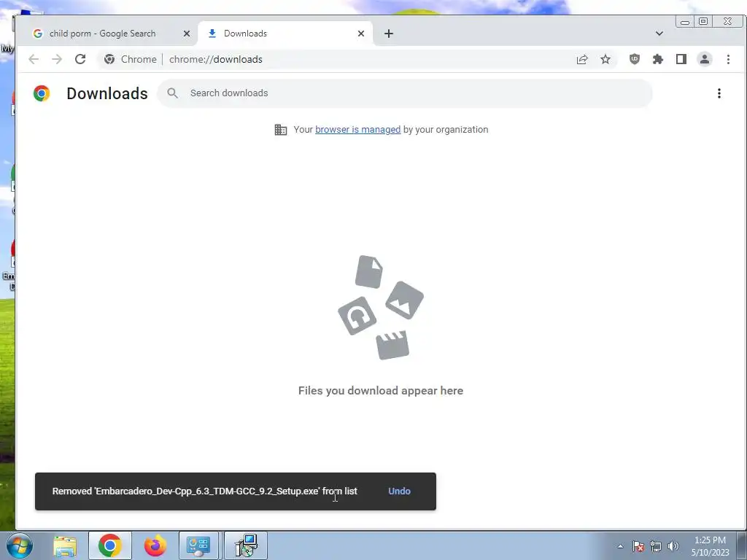Image resolution: width=747 pixels, height=560 pixels.
Task: Open Windows Explorer from taskbar
Action: tap(65, 545)
